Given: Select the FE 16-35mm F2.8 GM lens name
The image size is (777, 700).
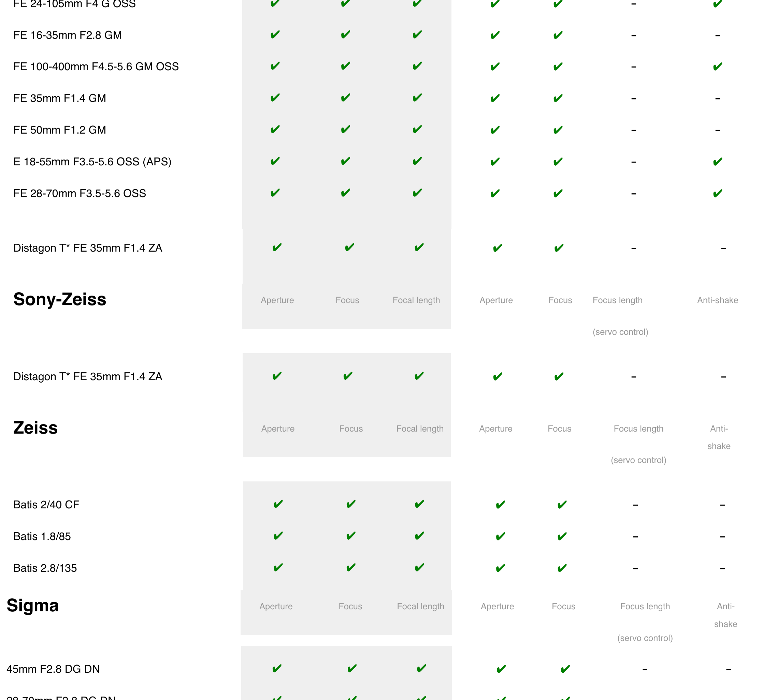Looking at the screenshot, I should 67,35.
